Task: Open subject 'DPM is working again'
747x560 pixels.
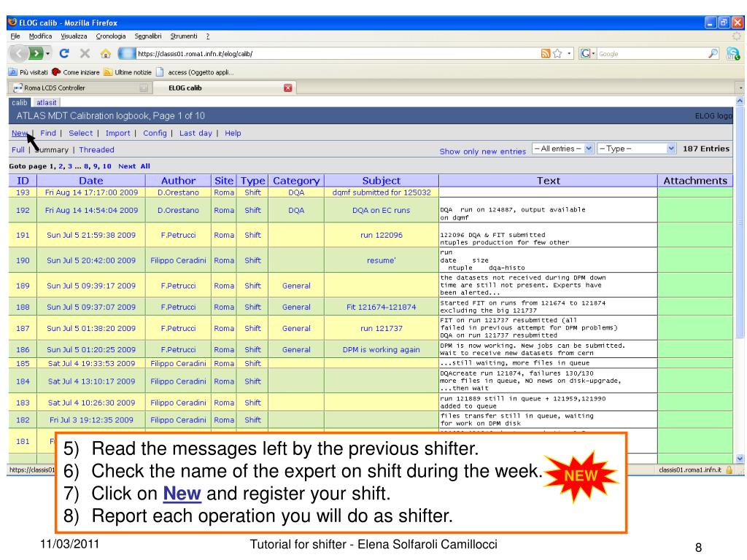Action: (x=381, y=349)
